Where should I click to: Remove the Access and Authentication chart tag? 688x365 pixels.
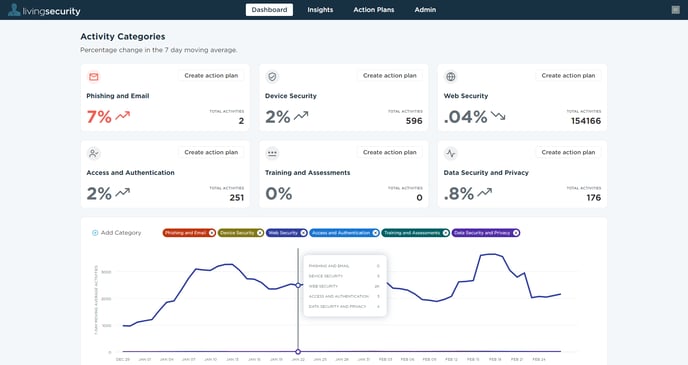376,233
